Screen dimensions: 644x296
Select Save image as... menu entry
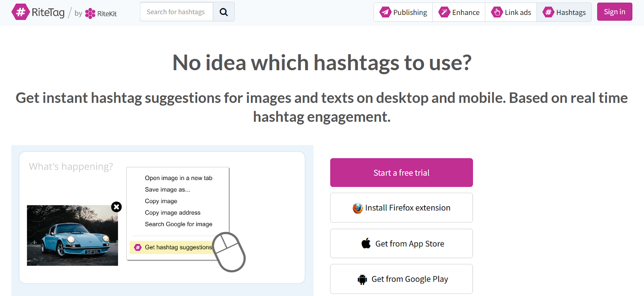(167, 190)
